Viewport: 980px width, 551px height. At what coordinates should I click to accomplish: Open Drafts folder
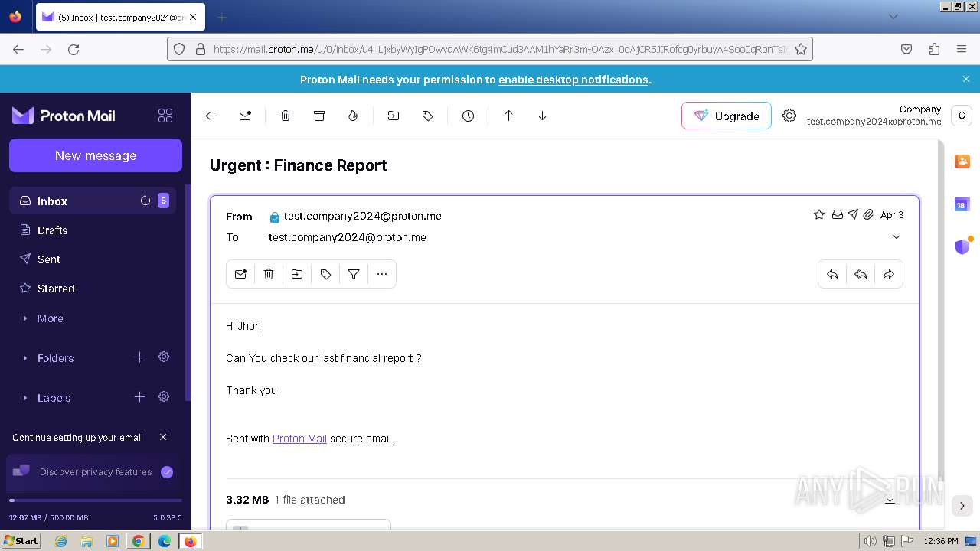[93, 230]
